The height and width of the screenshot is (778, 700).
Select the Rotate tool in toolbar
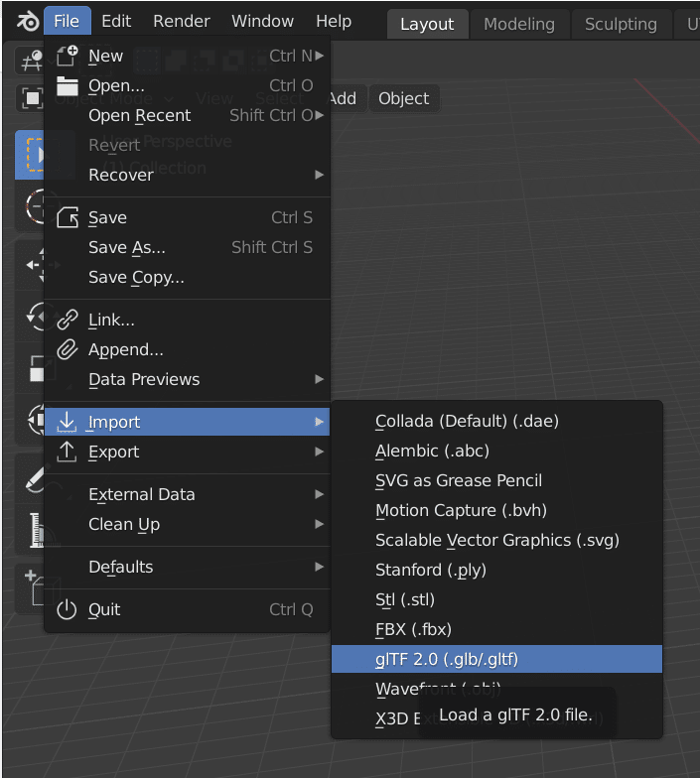(x=30, y=317)
